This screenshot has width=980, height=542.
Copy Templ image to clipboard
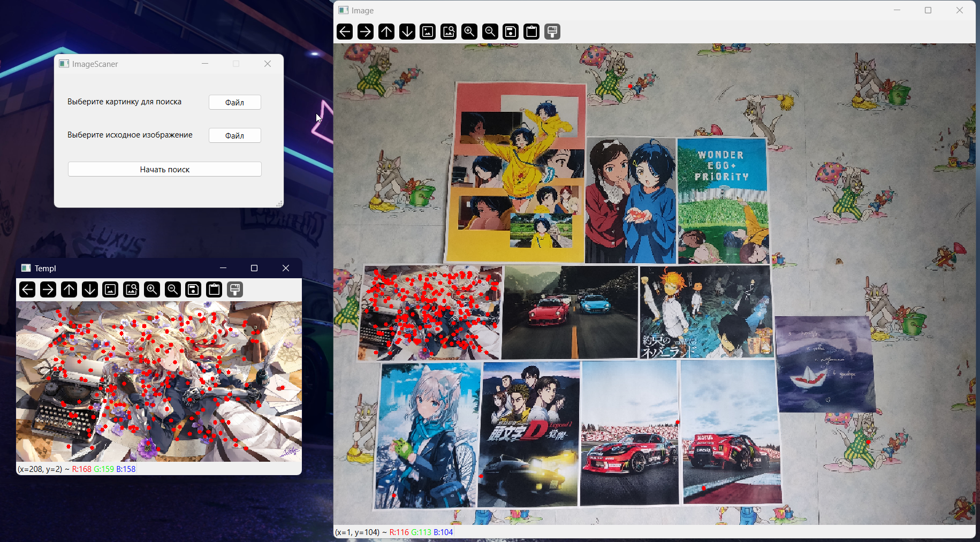click(214, 289)
